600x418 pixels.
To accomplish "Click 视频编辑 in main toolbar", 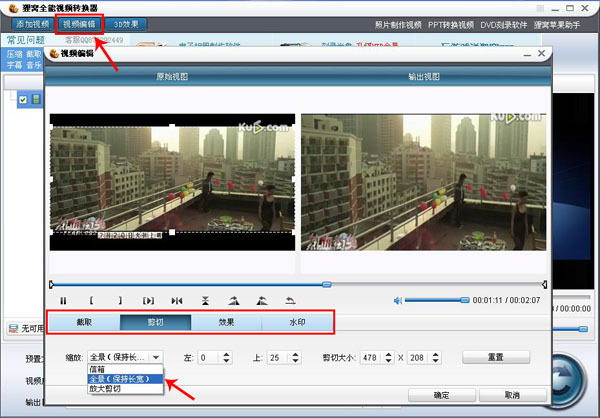I will tap(79, 24).
